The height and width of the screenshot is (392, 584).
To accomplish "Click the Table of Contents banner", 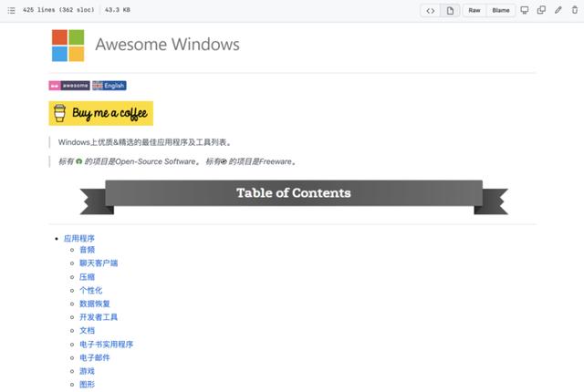I will point(293,193).
